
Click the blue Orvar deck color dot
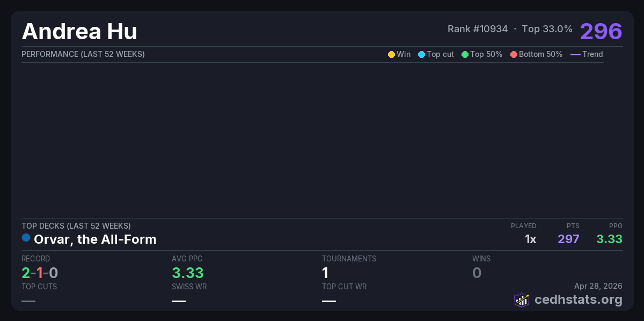26,237
